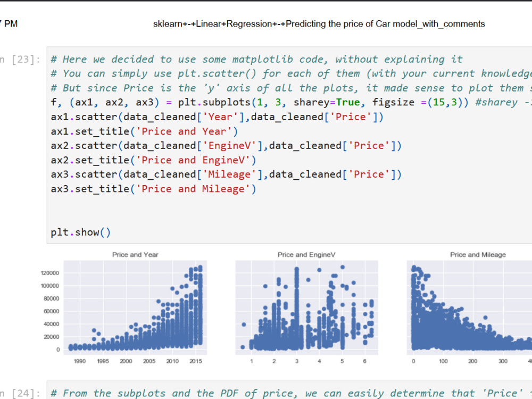This screenshot has width=532, height=399.
Task: Click the Price and EngineV scatter plot
Action: click(307, 307)
